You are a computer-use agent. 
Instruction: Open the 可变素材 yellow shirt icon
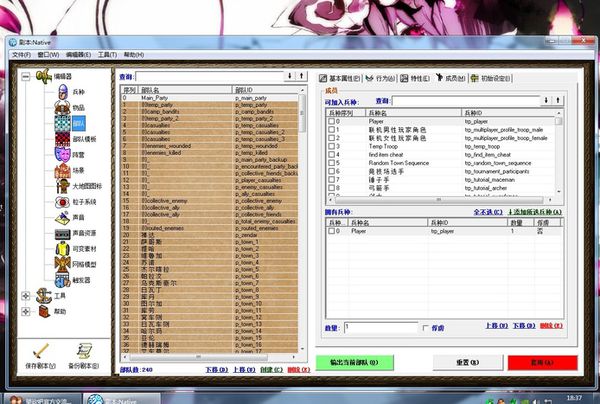pos(62,249)
